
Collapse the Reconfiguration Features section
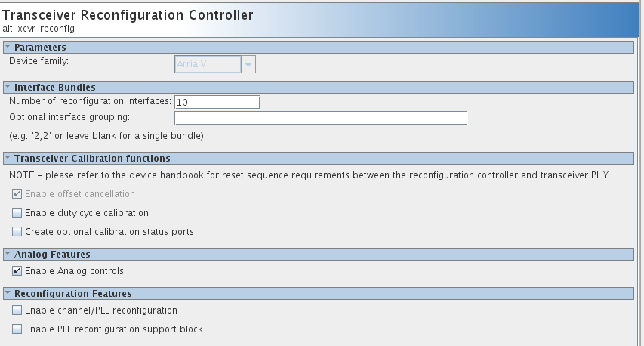click(8, 293)
